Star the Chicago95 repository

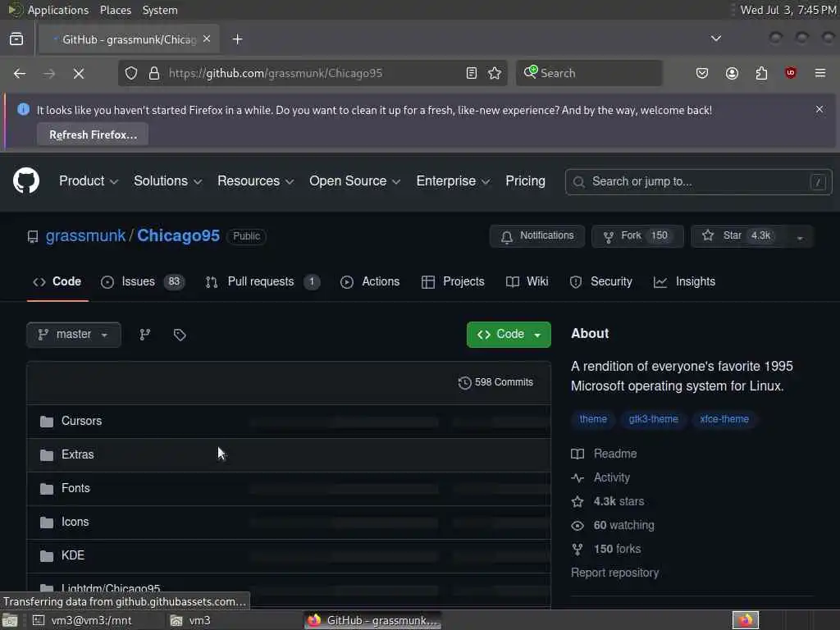coord(738,236)
